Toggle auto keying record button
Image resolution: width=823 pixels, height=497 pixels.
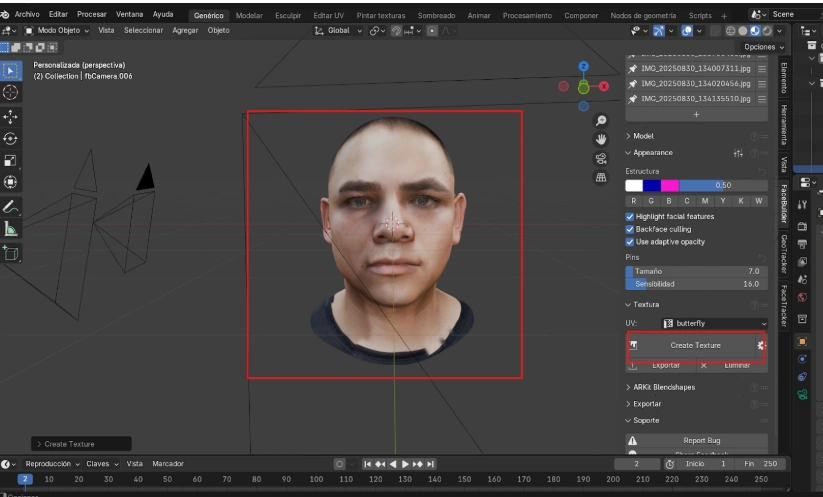[339, 464]
